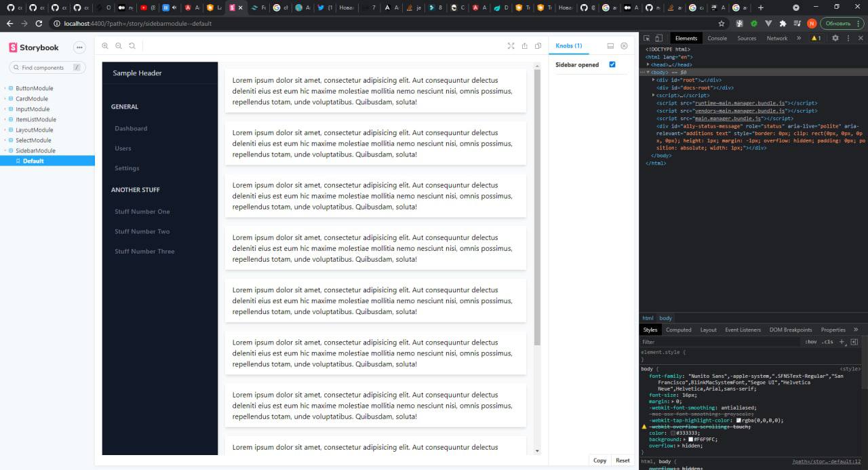Uncheck the Sidebar opened knob
Image resolution: width=868 pixels, height=470 pixels.
(612, 64)
